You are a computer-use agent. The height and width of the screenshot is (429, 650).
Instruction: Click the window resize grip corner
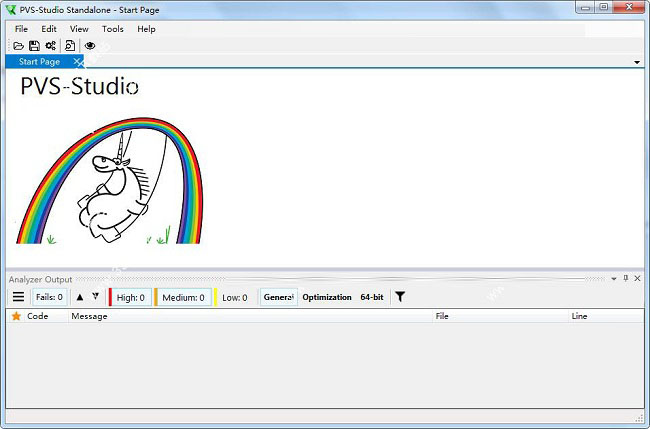pos(640,417)
